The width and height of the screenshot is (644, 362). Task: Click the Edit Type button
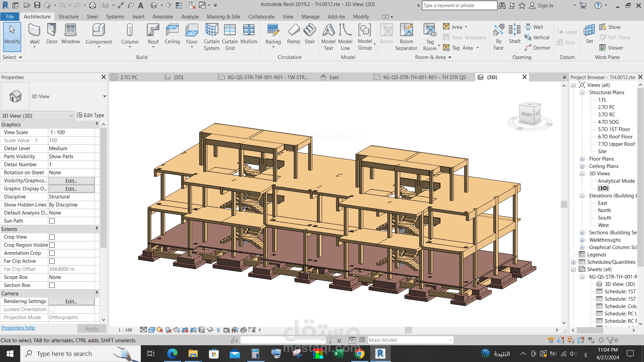click(91, 115)
